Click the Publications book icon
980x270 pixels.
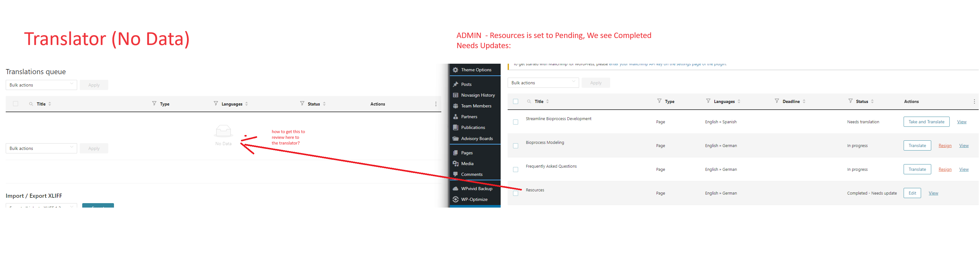[455, 128]
